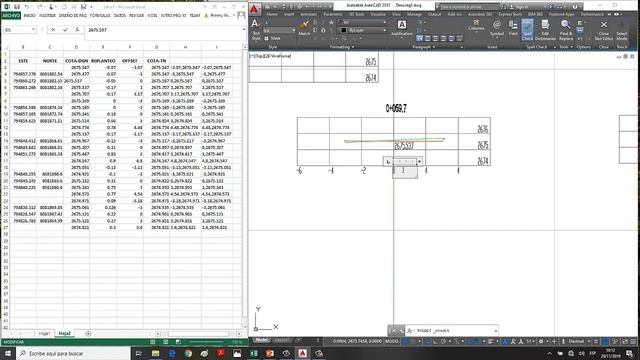Click the AutoCAD help search input field
640x360 pixels.
point(469,7)
